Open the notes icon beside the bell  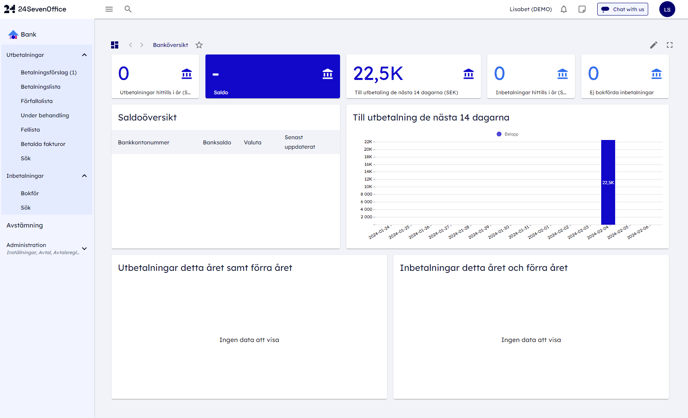[582, 9]
